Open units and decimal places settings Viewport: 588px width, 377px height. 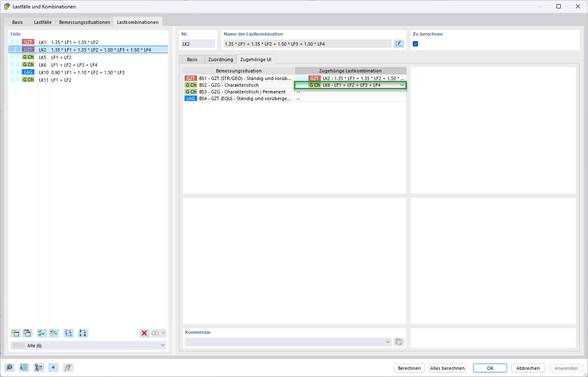tap(24, 367)
